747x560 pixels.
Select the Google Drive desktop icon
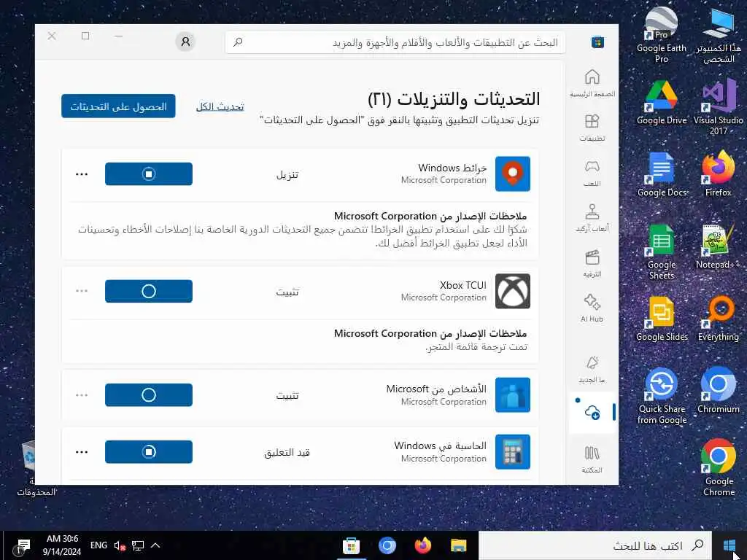point(661,103)
